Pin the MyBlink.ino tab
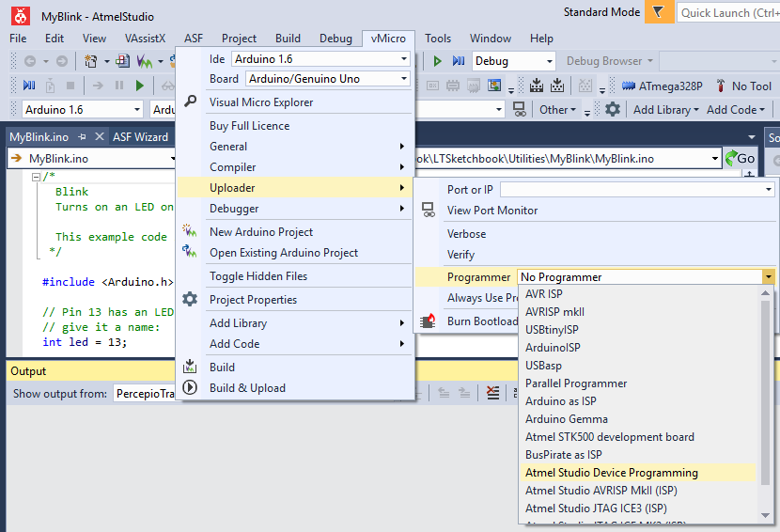 coord(82,136)
